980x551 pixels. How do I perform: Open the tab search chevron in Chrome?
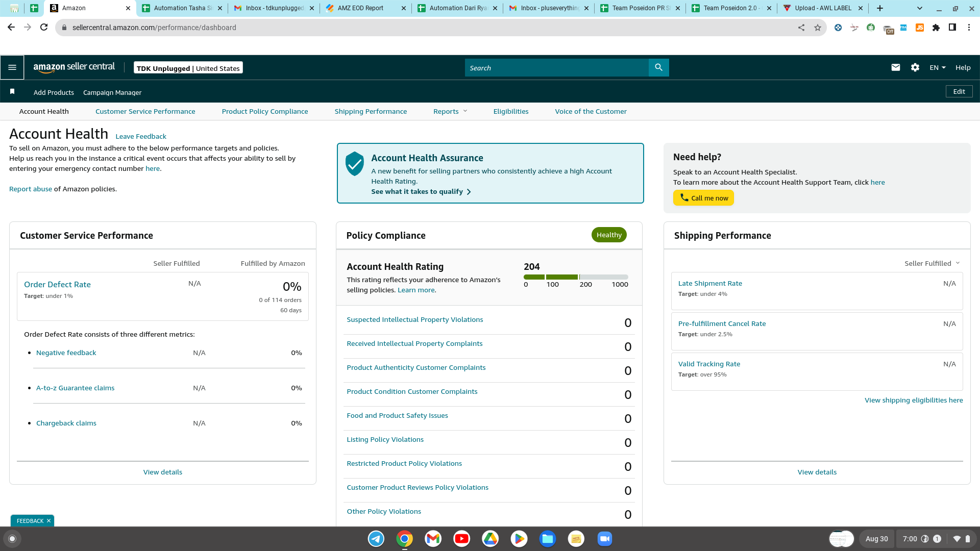tap(920, 8)
